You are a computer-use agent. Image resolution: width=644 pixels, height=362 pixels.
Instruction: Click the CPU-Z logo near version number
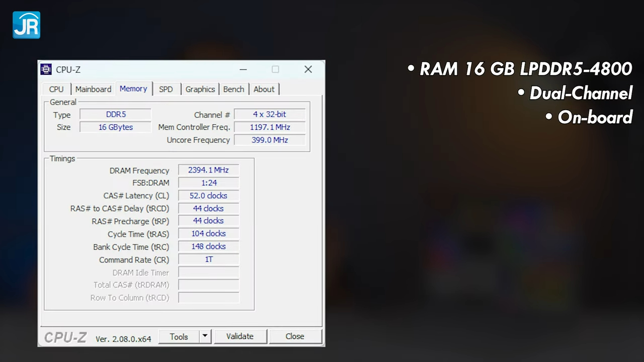click(x=65, y=337)
